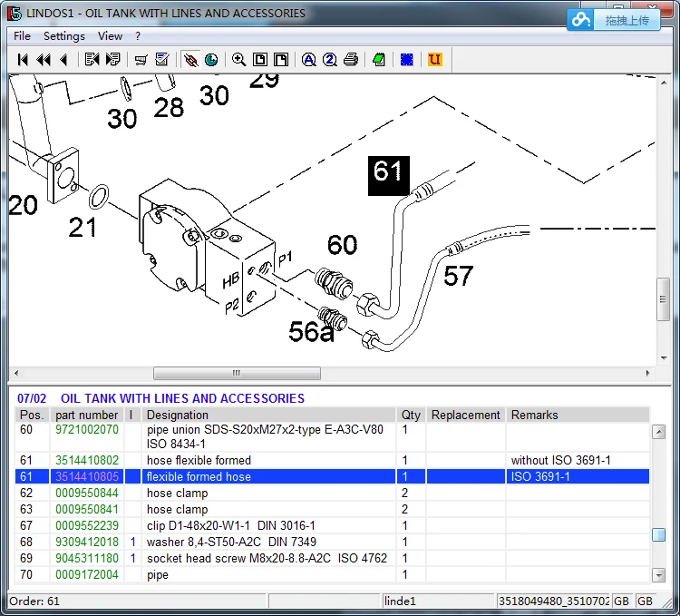Select part number 0009550844
This screenshot has width=680, height=616.
pyautogui.click(x=87, y=494)
